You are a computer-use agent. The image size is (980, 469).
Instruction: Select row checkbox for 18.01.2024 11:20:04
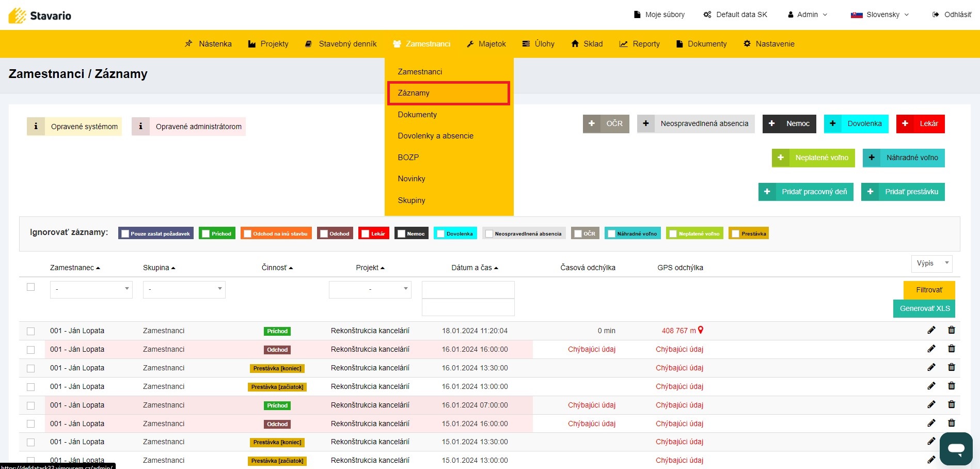tap(31, 331)
